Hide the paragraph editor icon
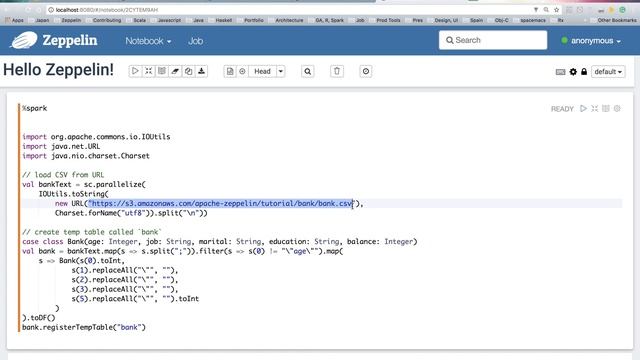Viewport: 640px width, 360px height. point(595,109)
